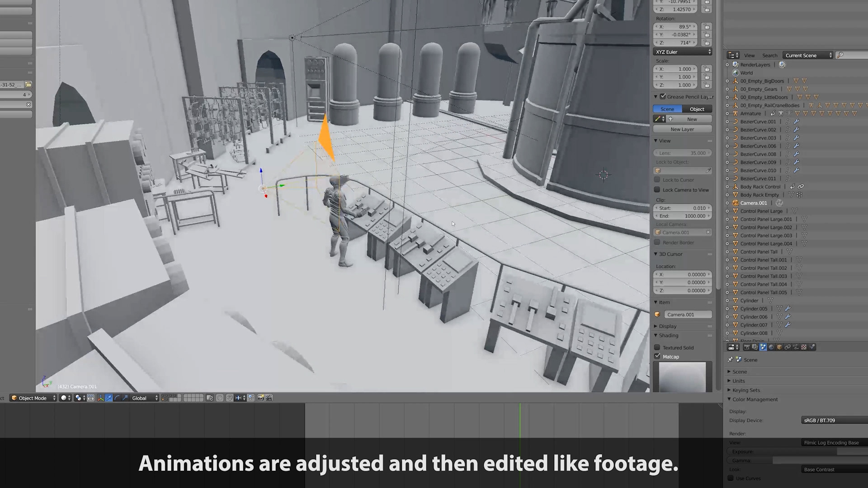868x488 pixels.
Task: Enable the Grease Pencil Layers checkbox
Action: pos(663,96)
